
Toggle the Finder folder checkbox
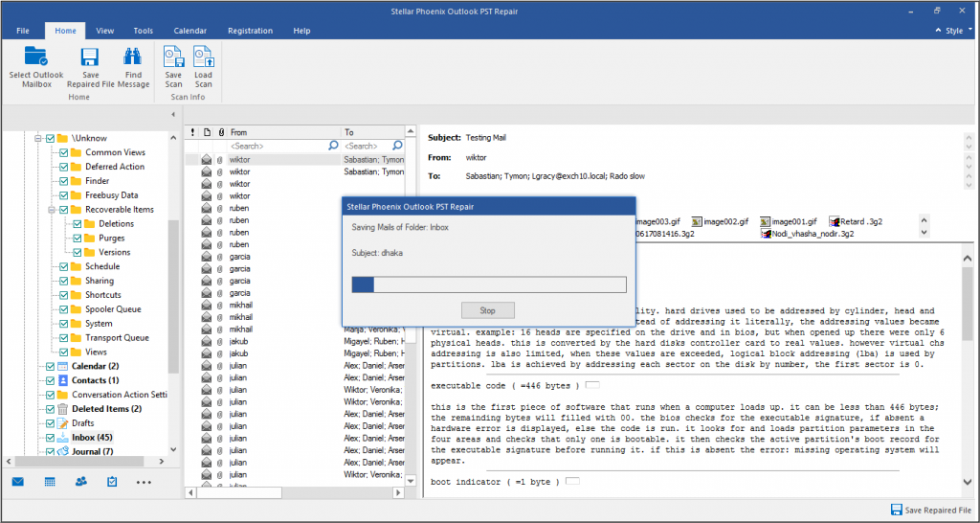(x=64, y=181)
